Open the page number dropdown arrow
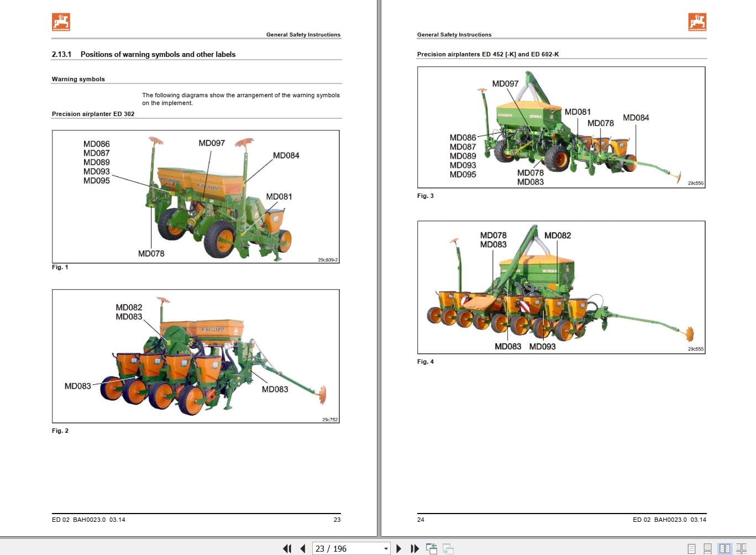Viewport: 756px width, 555px height. tap(386, 549)
